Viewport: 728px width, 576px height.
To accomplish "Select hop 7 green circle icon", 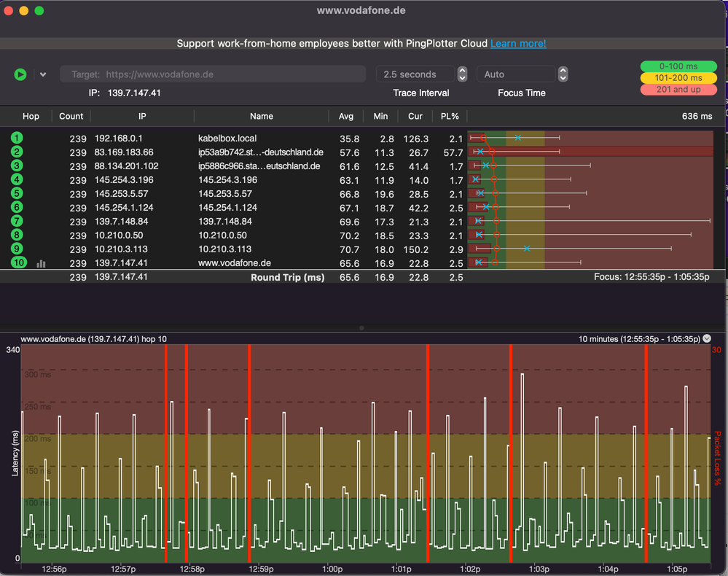I will 17,221.
